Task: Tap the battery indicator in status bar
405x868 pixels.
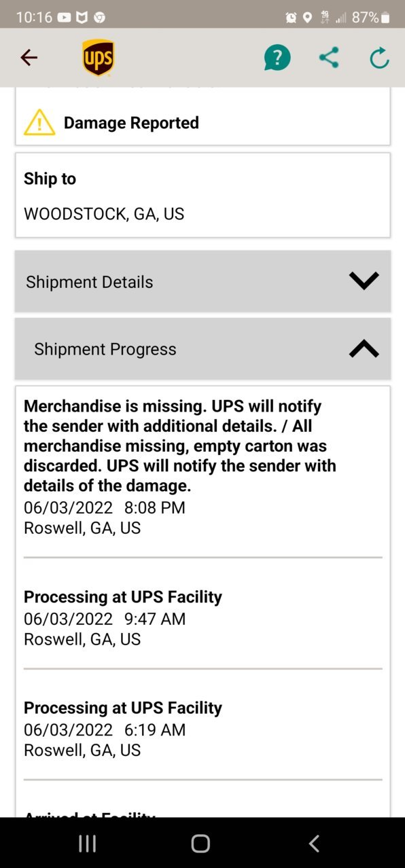Action: coord(385,18)
